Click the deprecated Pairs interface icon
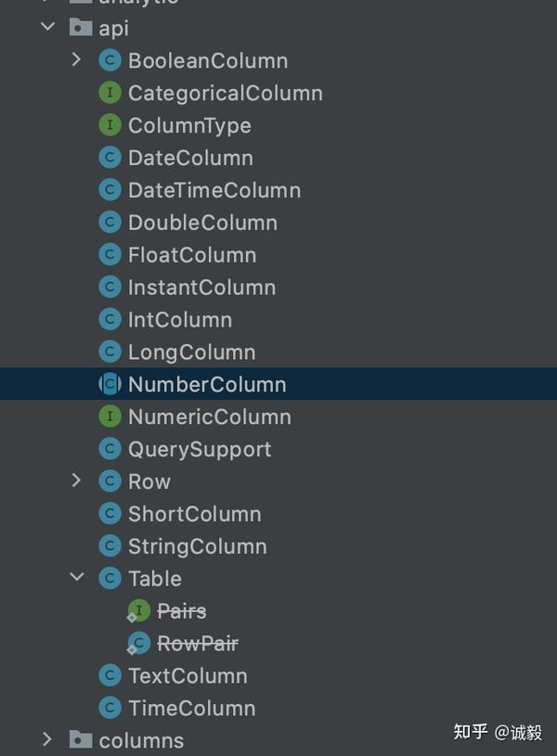 click(x=138, y=611)
